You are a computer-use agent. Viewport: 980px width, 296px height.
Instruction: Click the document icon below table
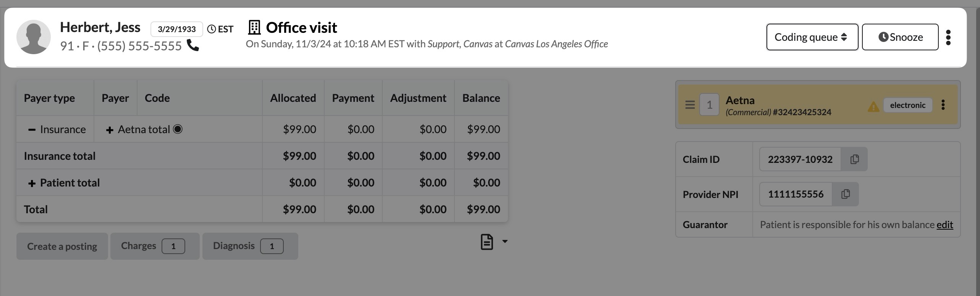tap(487, 242)
